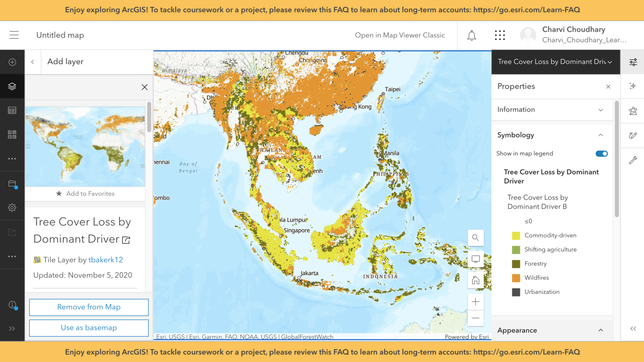The height and width of the screenshot is (362, 644).
Task: Open the pop-ups icon on right toolbar
Action: pyautogui.click(x=633, y=111)
